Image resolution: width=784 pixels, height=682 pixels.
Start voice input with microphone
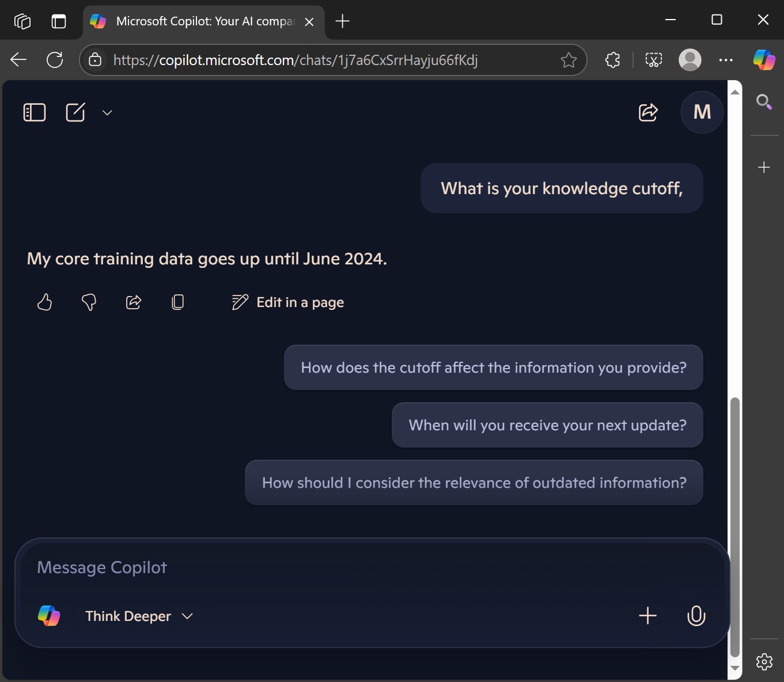tap(696, 616)
